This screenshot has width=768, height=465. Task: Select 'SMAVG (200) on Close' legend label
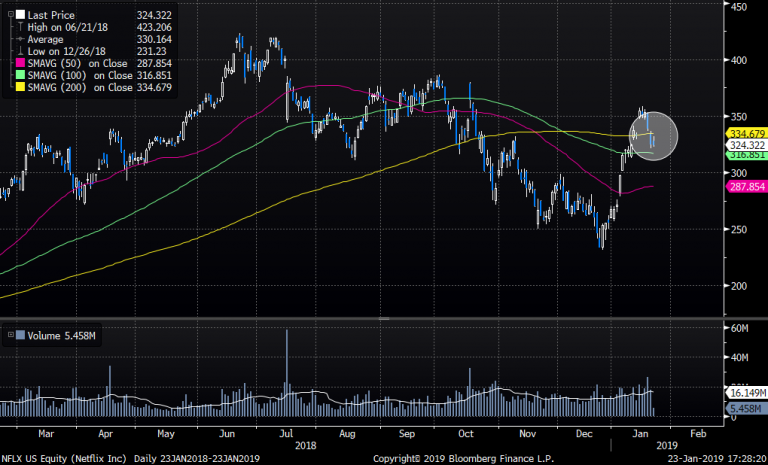point(80,88)
